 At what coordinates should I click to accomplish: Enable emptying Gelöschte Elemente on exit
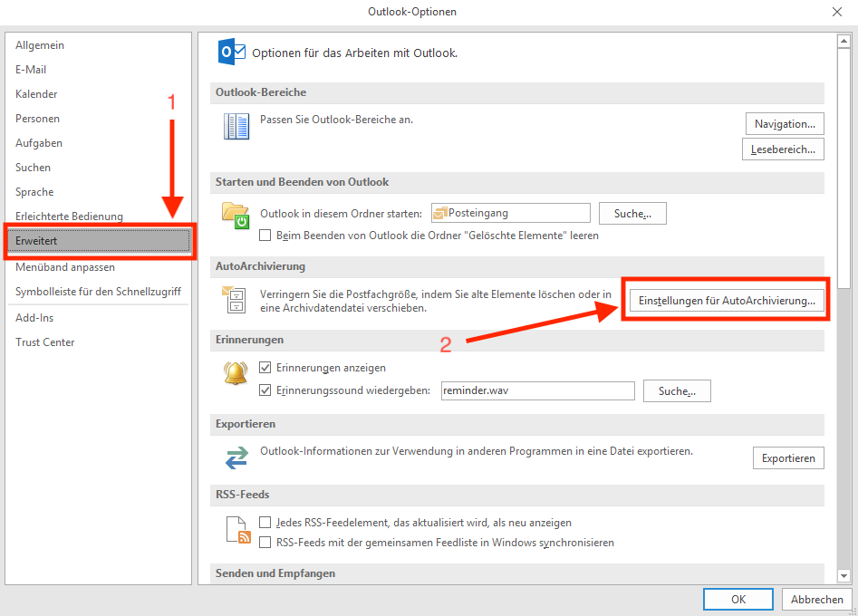[265, 236]
